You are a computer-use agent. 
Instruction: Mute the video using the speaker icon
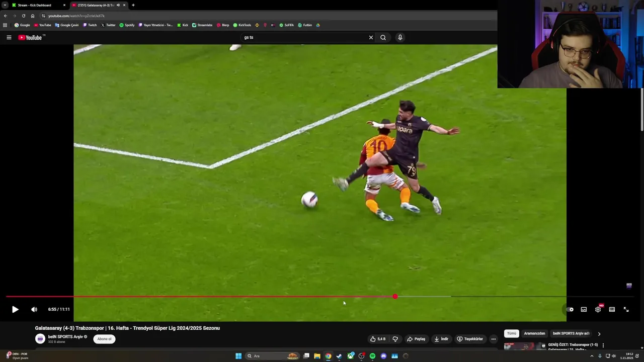click(34, 309)
